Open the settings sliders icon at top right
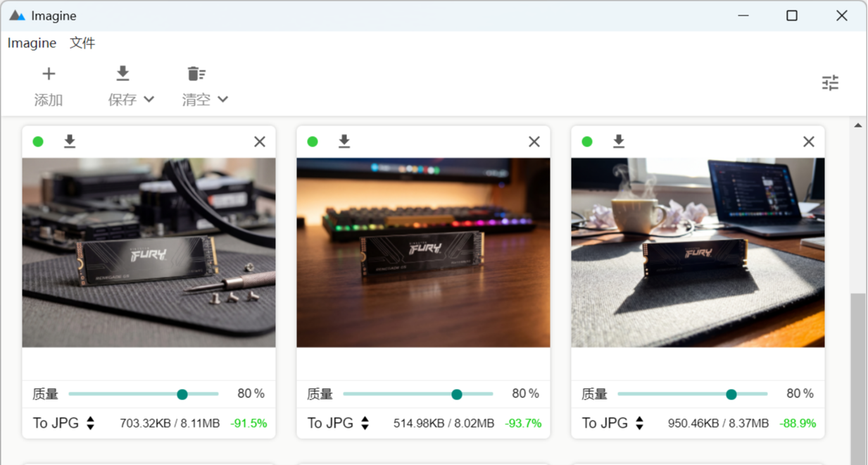The image size is (868, 465). pos(831,82)
